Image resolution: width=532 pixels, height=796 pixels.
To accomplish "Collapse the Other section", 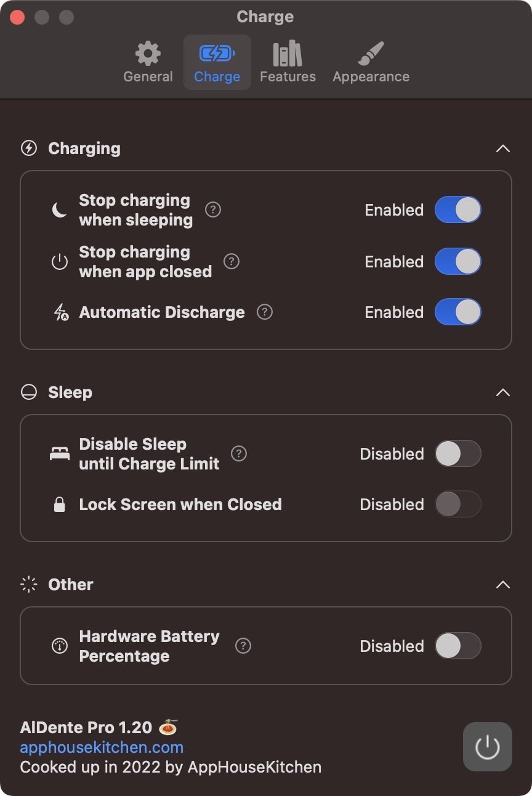I will point(503,585).
